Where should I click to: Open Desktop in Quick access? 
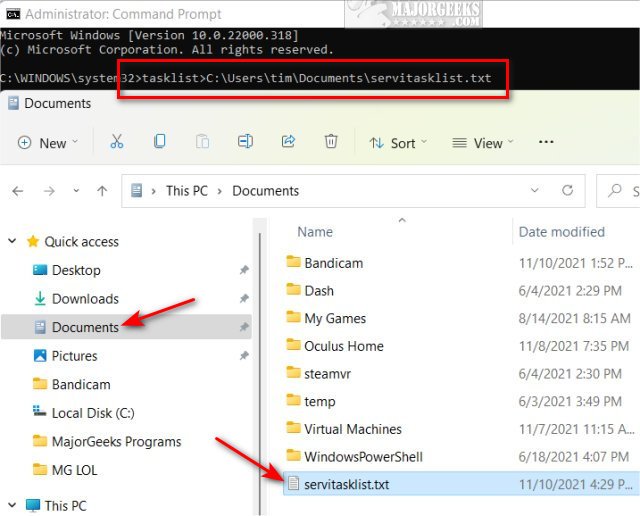pyautogui.click(x=76, y=270)
